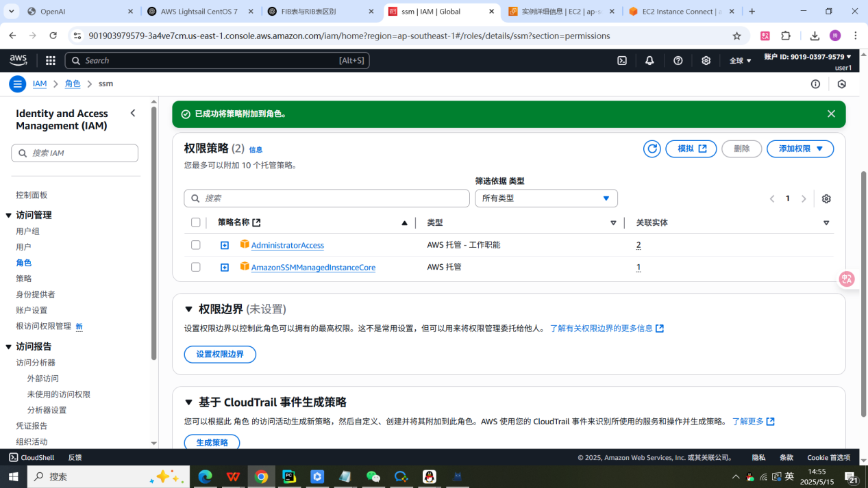Open 用户组 in the sidebar
868x488 pixels.
(x=28, y=231)
